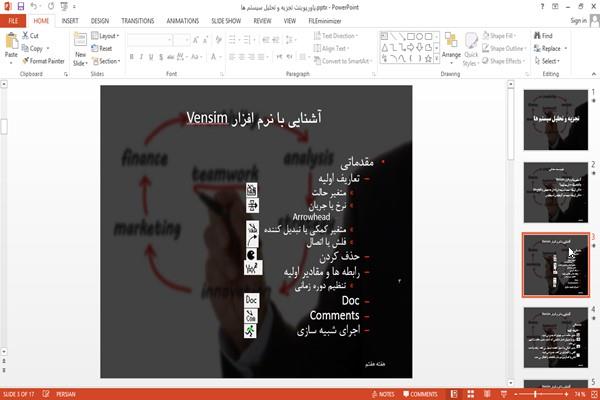Toggle the Comments pane in status bar

click(420, 394)
